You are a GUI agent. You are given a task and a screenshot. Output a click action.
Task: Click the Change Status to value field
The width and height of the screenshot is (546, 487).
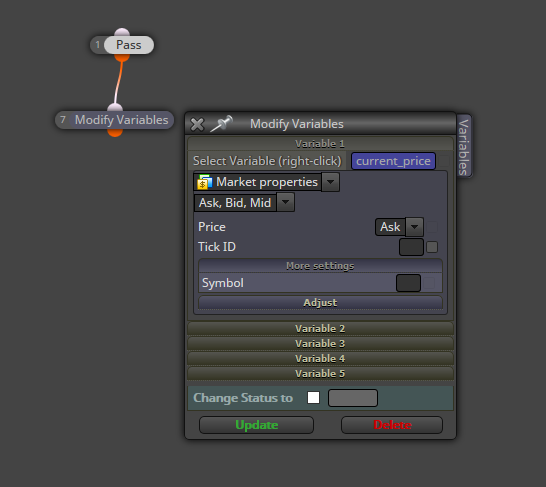(x=353, y=398)
